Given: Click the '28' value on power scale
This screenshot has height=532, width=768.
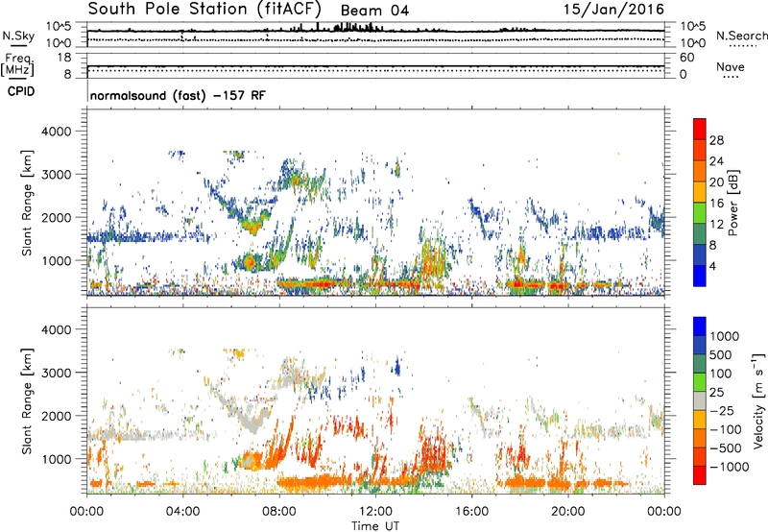Looking at the screenshot, I should click(x=716, y=140).
